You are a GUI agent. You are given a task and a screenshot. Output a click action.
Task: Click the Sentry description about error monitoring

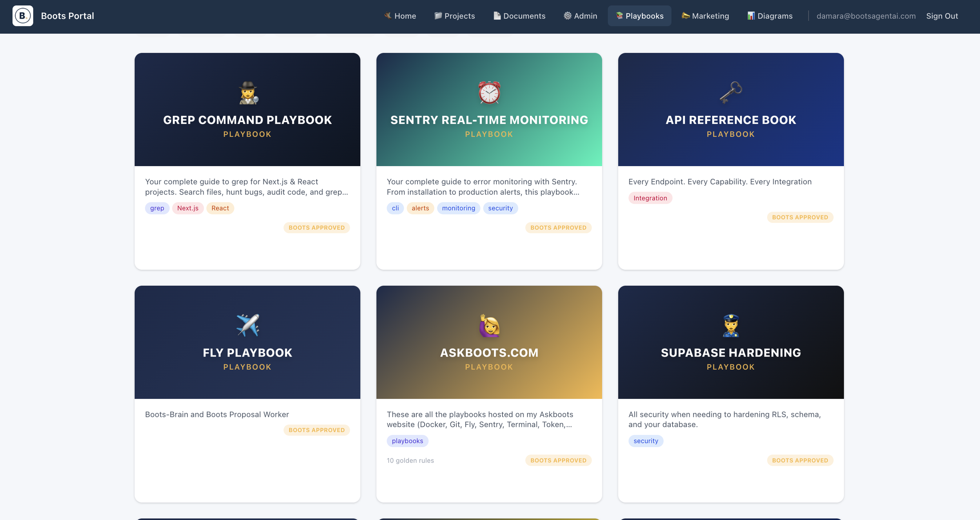[x=483, y=187]
